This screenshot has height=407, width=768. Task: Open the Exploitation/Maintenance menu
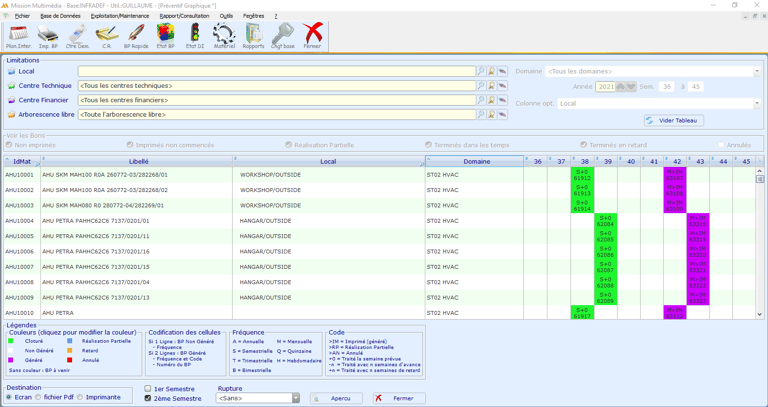pos(119,16)
